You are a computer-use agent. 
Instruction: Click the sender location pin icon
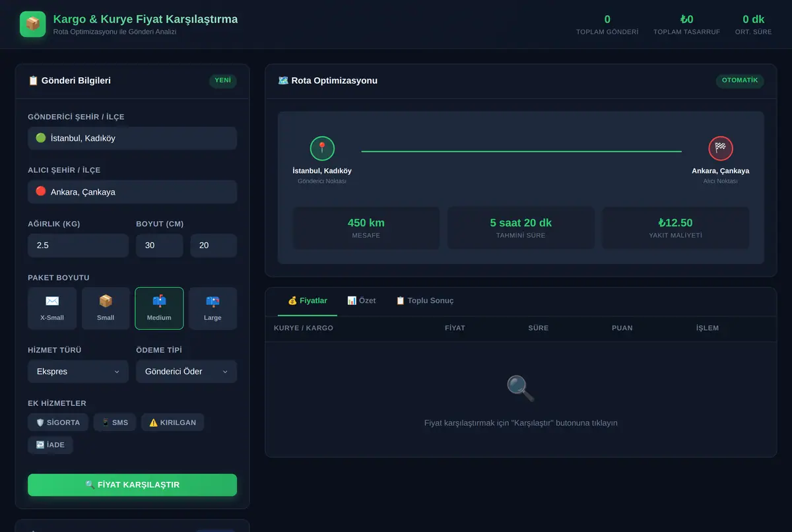coord(322,149)
